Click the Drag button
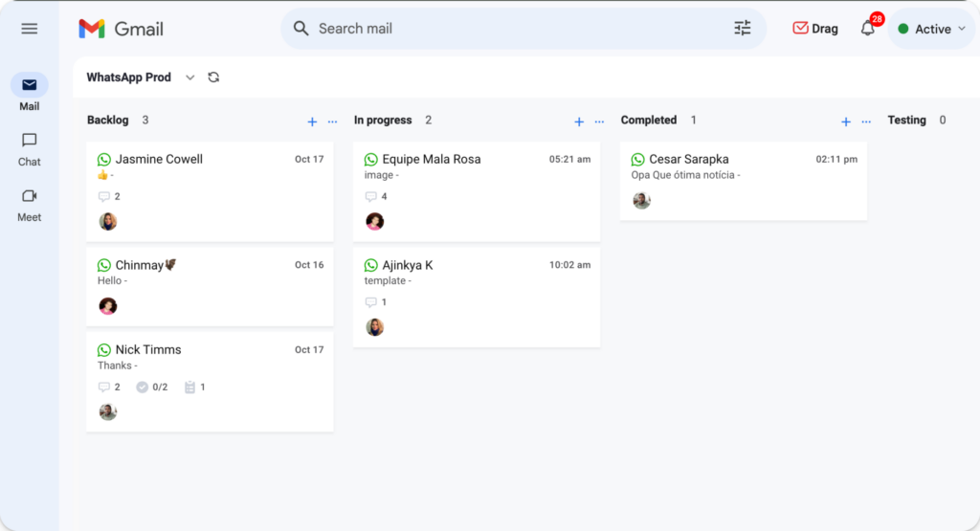Image resolution: width=980 pixels, height=531 pixels. pyautogui.click(x=815, y=29)
